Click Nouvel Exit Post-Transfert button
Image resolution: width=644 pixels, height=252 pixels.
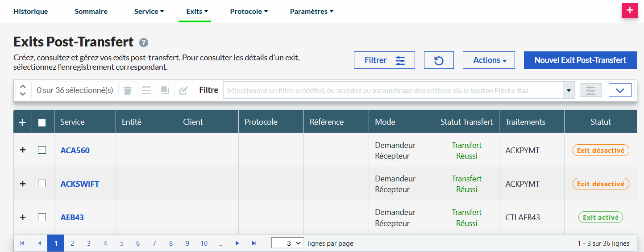point(580,60)
